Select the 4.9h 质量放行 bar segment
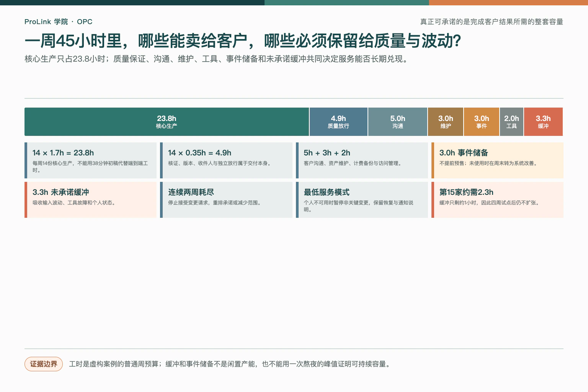588x392 pixels. click(338, 122)
